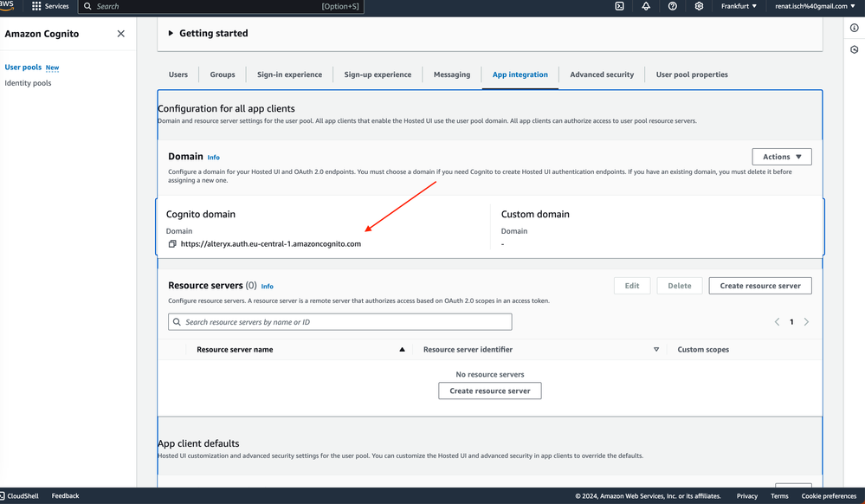Copy the Cognito domain URL
Image resolution: width=865 pixels, height=504 pixels.
(x=172, y=244)
